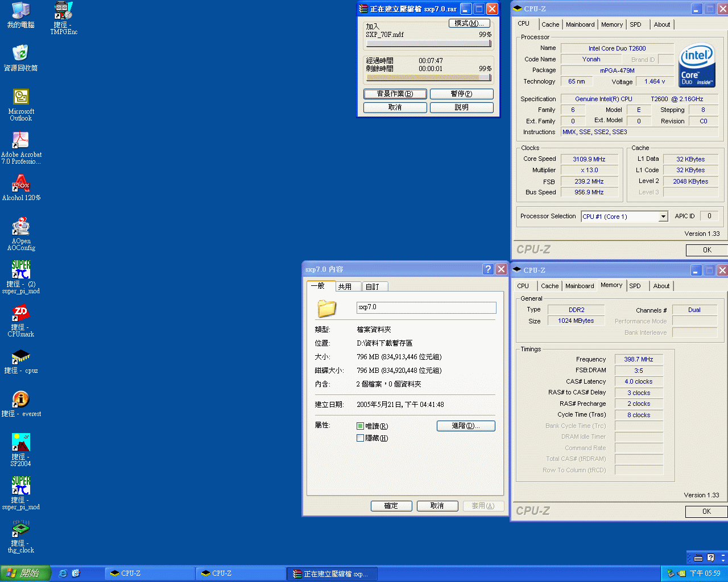Open the everest shortcut icon
The width and height of the screenshot is (728, 582).
click(x=21, y=398)
